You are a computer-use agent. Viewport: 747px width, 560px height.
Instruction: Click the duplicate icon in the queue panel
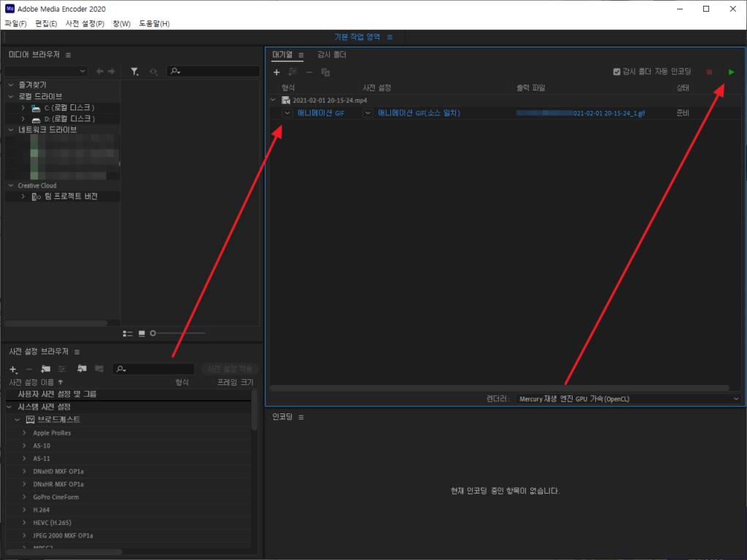(326, 72)
